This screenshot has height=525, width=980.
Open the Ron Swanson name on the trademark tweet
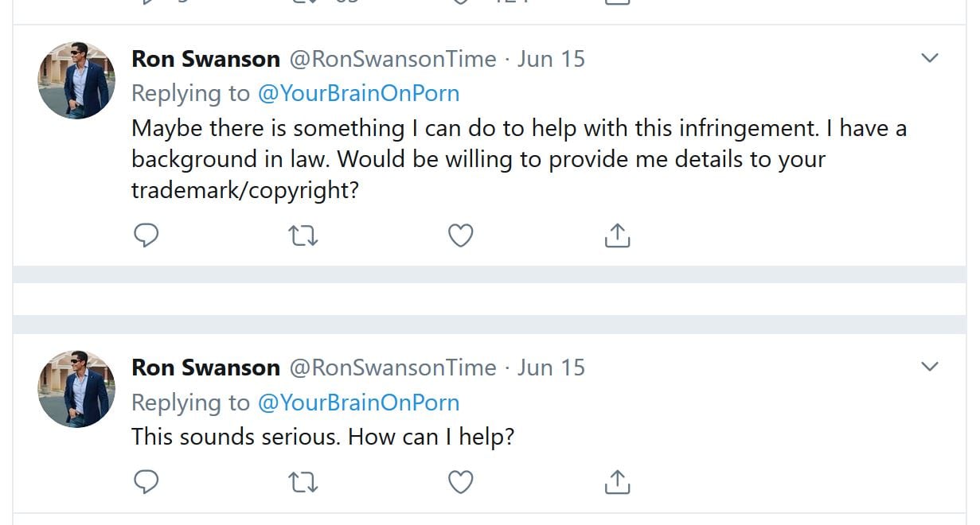click(205, 59)
